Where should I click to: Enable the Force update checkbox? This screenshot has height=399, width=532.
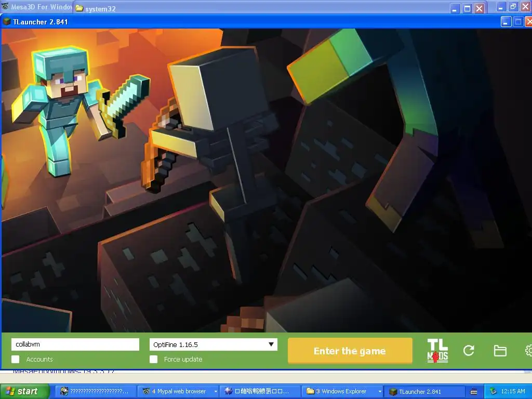point(153,360)
